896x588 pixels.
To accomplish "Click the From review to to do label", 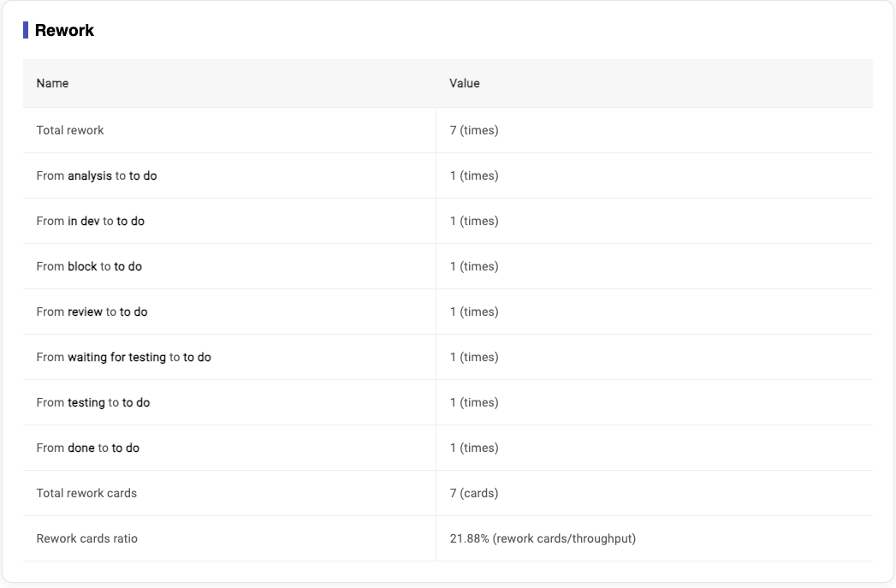I will (92, 312).
